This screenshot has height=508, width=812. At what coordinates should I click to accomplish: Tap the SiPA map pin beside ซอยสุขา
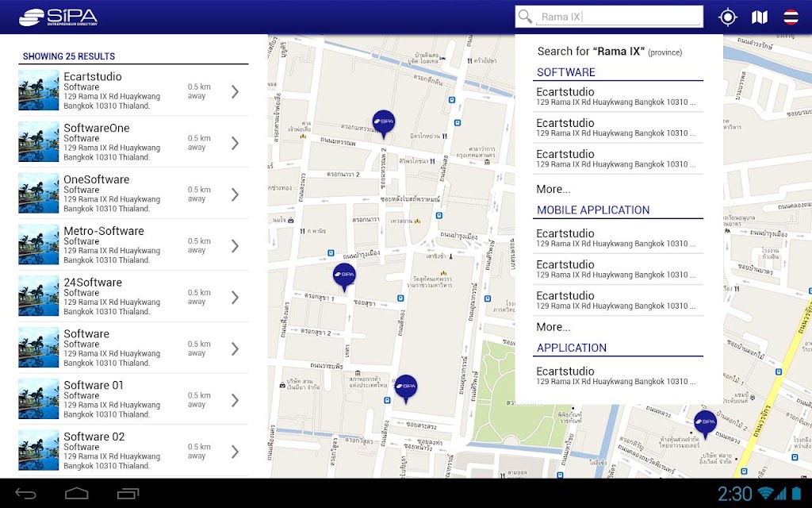(x=344, y=276)
